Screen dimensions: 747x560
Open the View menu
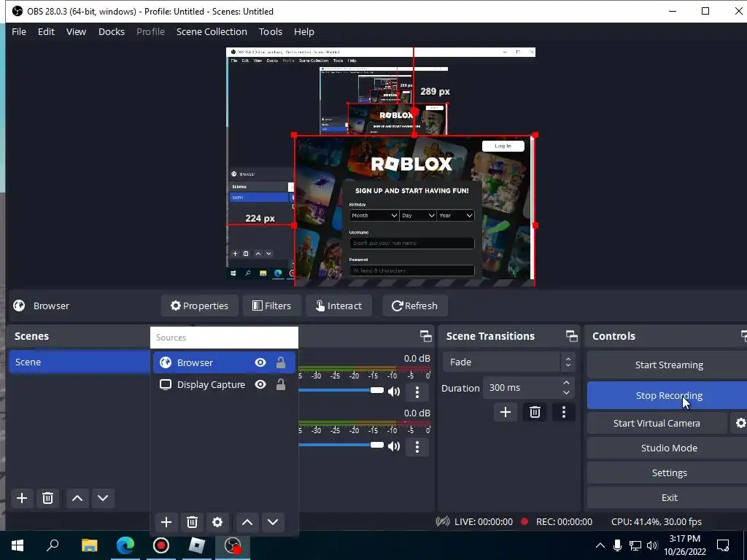click(76, 31)
